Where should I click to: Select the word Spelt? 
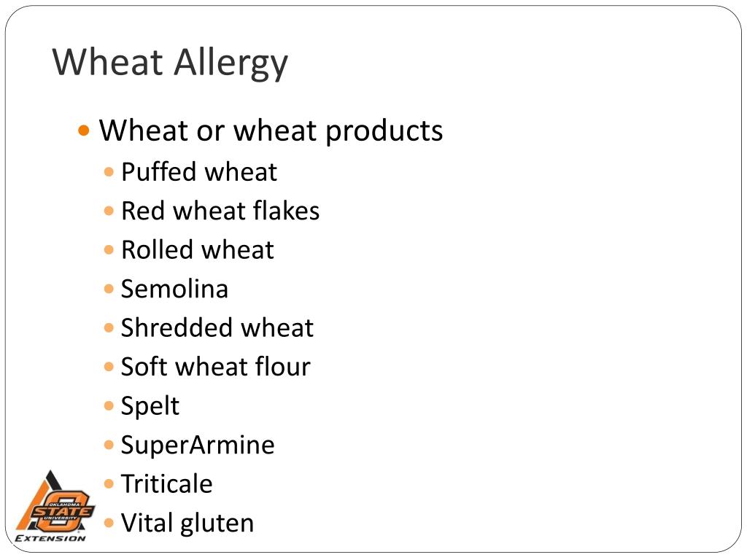click(x=150, y=407)
